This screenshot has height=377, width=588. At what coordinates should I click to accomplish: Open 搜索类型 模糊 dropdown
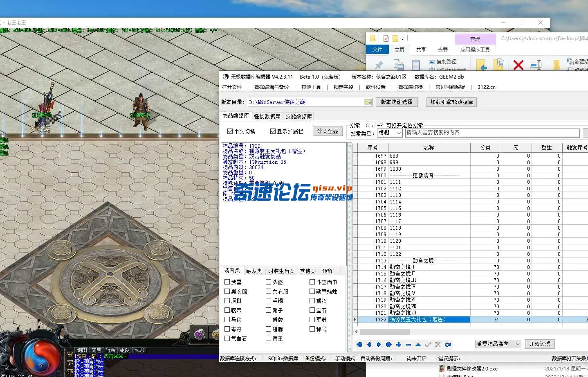pyautogui.click(x=390, y=133)
